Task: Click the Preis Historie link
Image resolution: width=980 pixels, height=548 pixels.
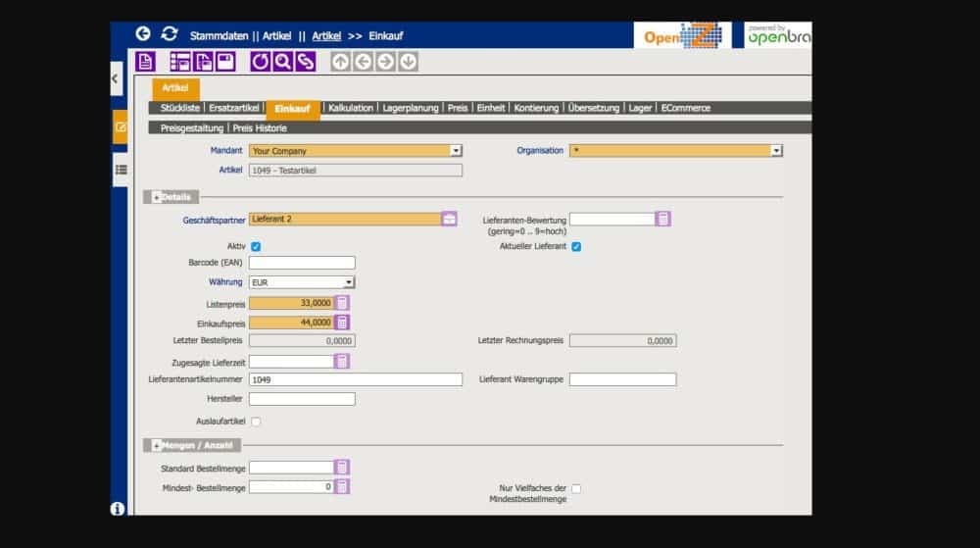Action: [x=260, y=127]
